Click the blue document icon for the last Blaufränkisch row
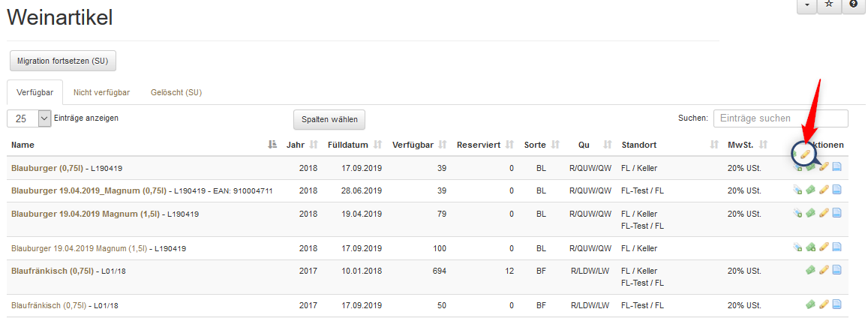 836,304
